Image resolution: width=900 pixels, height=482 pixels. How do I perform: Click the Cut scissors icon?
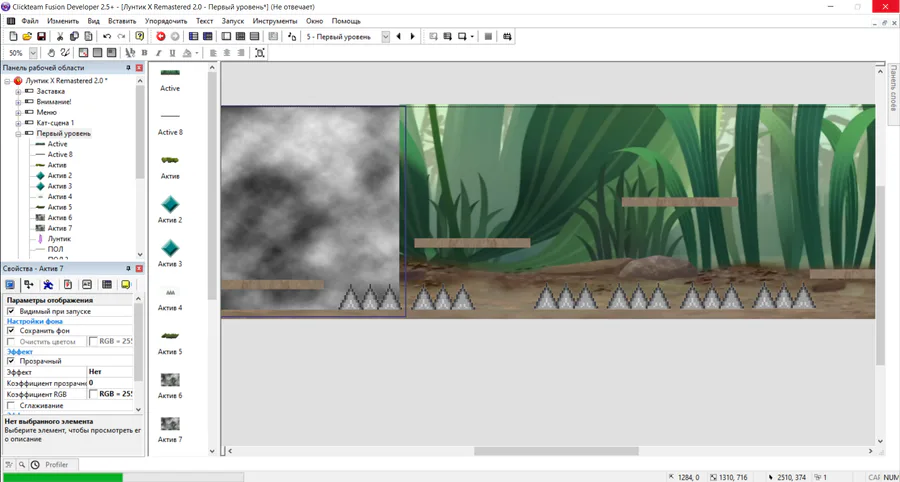pos(60,37)
